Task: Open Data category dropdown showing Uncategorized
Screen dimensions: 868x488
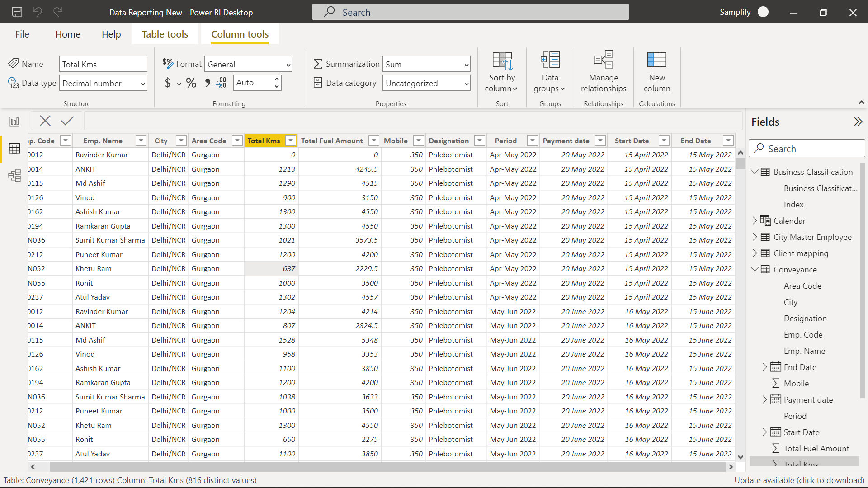Action: [x=426, y=83]
